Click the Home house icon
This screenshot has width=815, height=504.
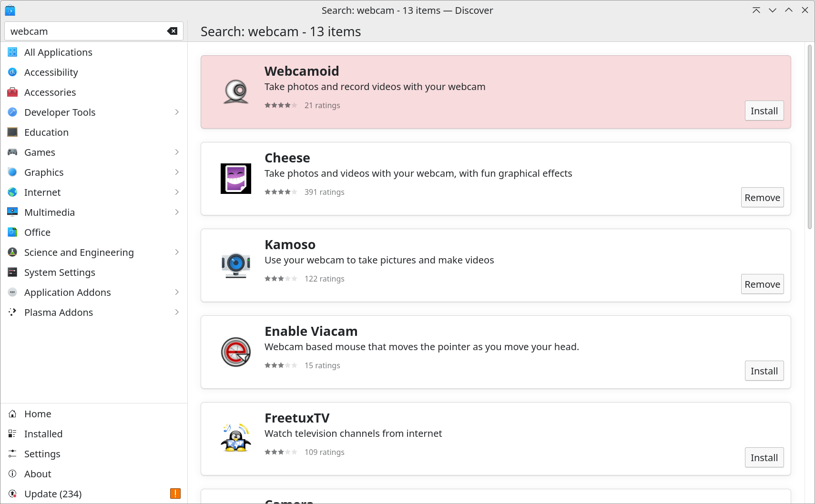12,413
